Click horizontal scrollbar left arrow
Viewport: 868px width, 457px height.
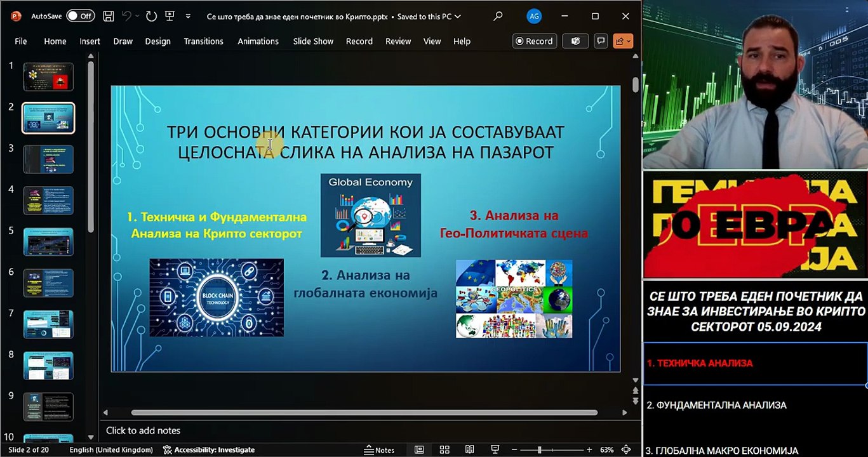(x=105, y=413)
